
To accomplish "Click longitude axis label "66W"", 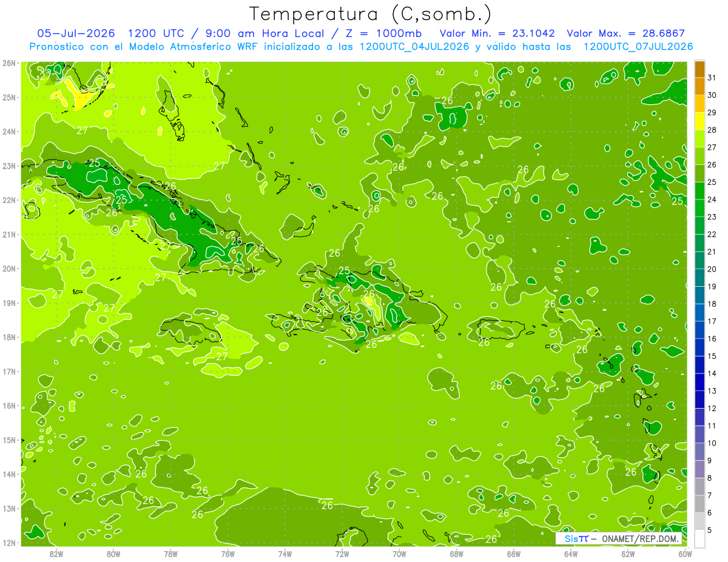I will coord(513,554).
